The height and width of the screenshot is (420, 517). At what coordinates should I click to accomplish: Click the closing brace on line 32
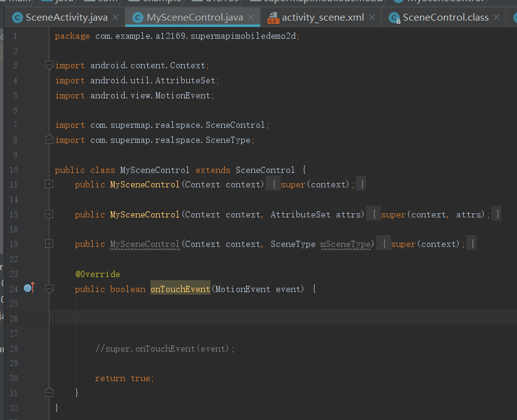point(56,407)
